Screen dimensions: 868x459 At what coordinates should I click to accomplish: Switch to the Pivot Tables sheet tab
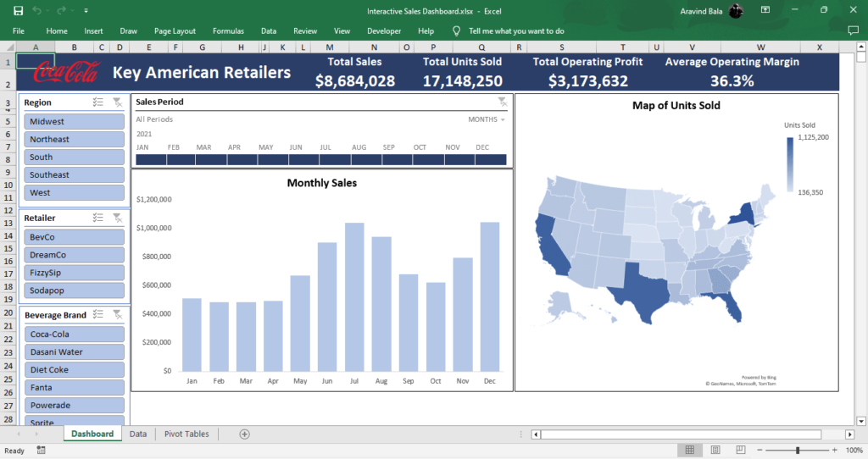[186, 434]
